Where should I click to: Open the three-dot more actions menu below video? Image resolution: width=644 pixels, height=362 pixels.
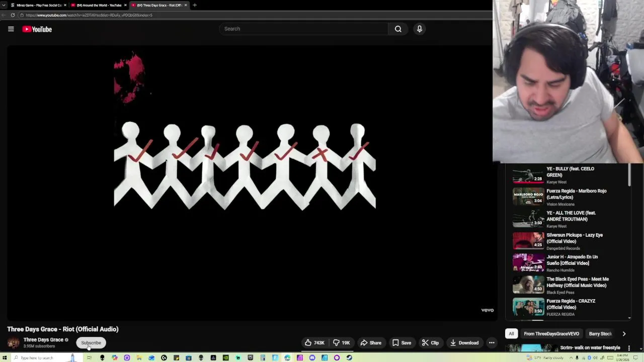click(x=492, y=343)
